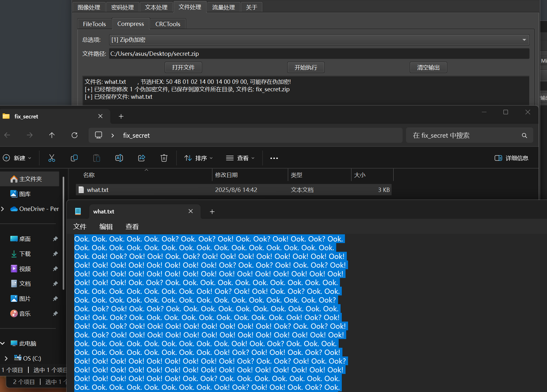Click the 开始执行 button
The image size is (547, 392).
[x=306, y=67]
